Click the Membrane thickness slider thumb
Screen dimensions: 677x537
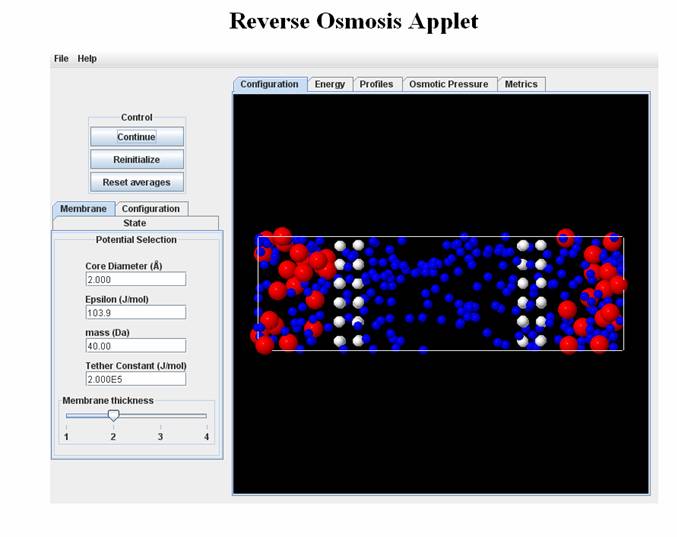pyautogui.click(x=113, y=416)
